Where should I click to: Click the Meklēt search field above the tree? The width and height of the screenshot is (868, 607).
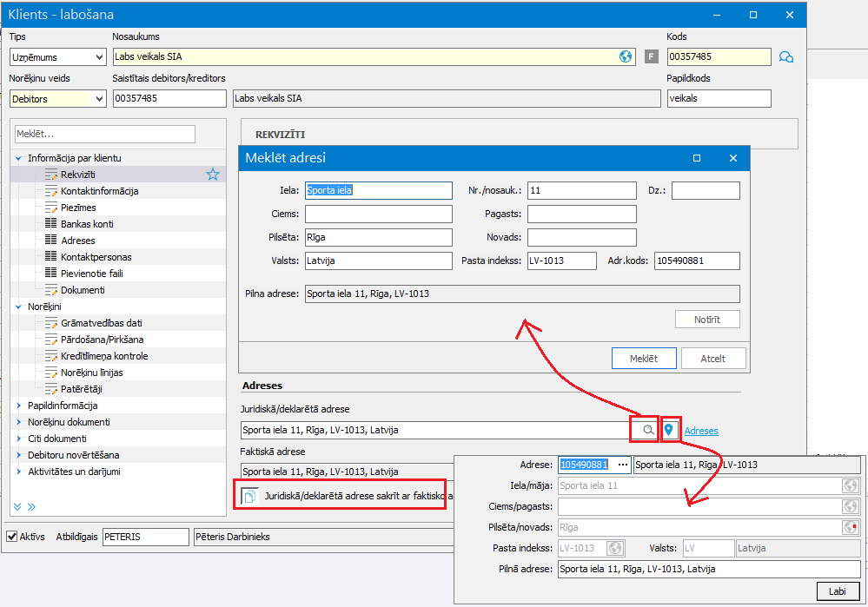[x=105, y=135]
